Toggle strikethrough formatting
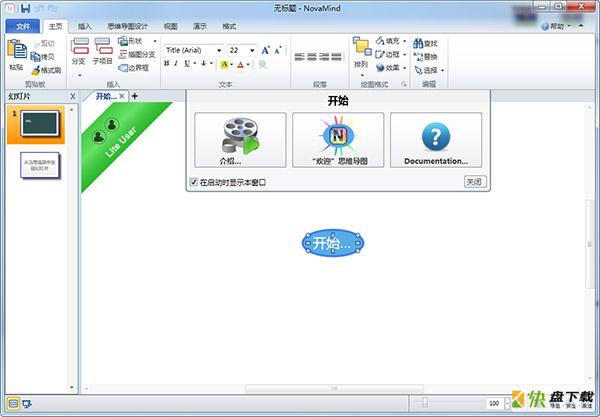The height and width of the screenshot is (417, 600). pos(204,64)
